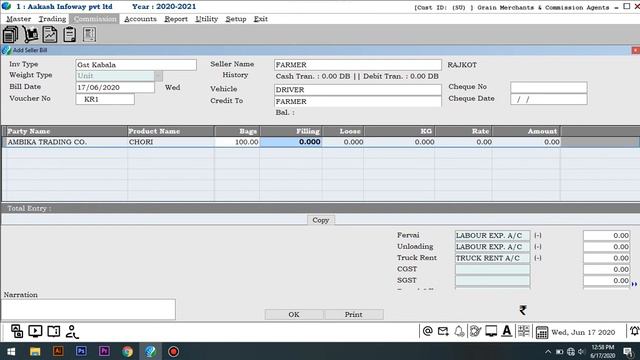Image resolution: width=640 pixels, height=360 pixels.
Task: Click the Bags cell showing 100.00
Action: pos(237,142)
